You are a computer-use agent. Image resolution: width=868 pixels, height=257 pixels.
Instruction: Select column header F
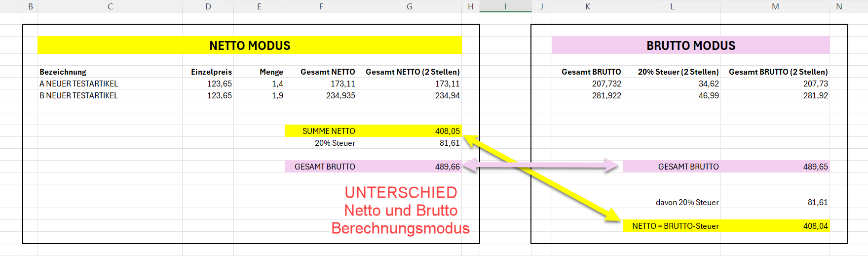coord(321,6)
